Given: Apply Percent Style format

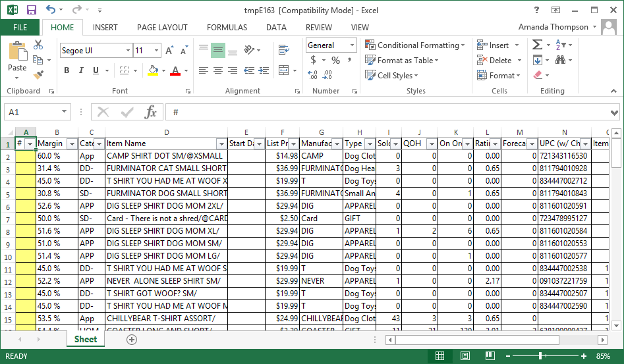Looking at the screenshot, I should click(x=336, y=60).
